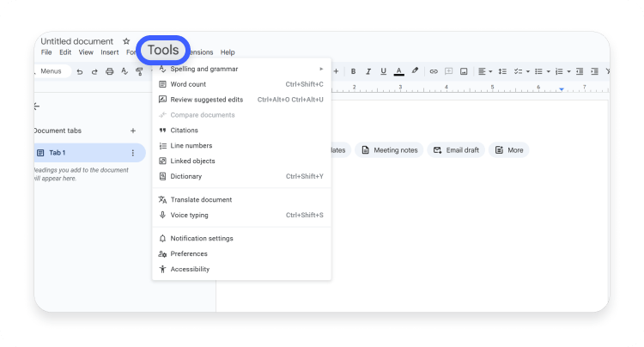Click the More templates button
This screenshot has width=644, height=347.
pyautogui.click(x=509, y=150)
